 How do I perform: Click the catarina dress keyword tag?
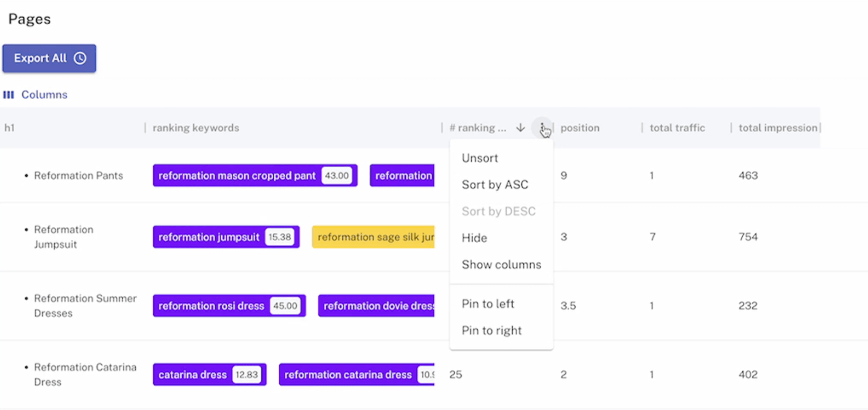pos(210,374)
